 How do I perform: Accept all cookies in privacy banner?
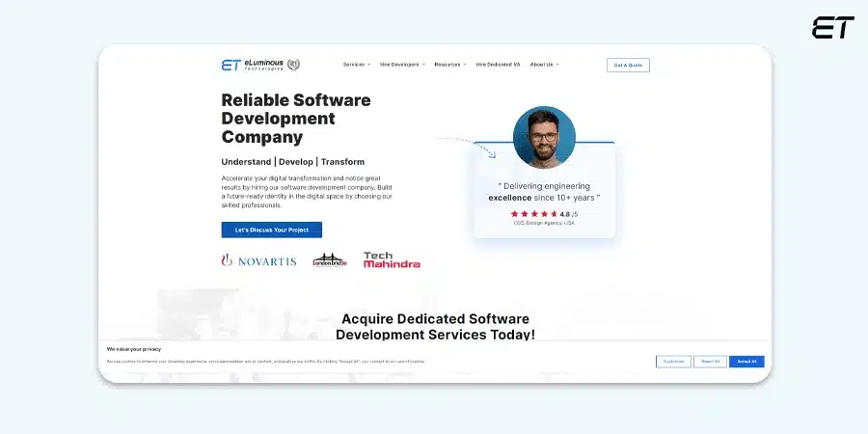[746, 362]
